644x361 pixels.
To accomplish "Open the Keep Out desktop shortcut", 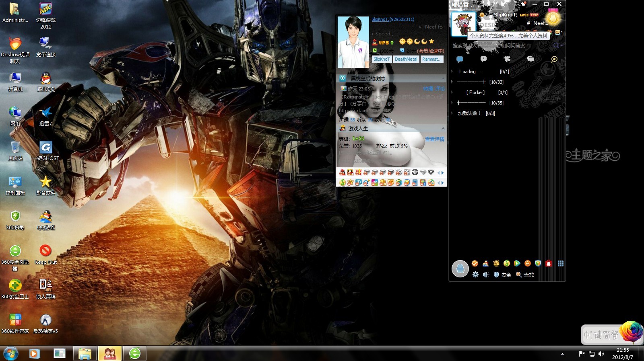I will pos(46,254).
